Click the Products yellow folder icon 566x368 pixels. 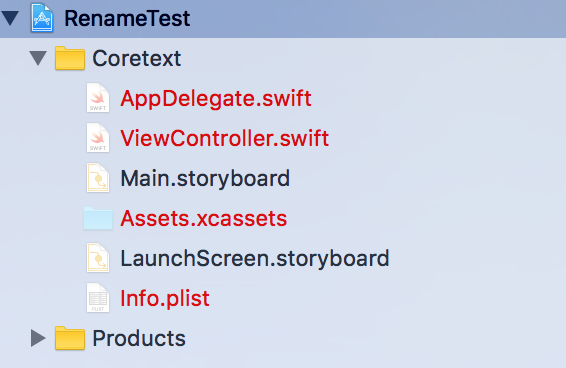[x=70, y=338]
